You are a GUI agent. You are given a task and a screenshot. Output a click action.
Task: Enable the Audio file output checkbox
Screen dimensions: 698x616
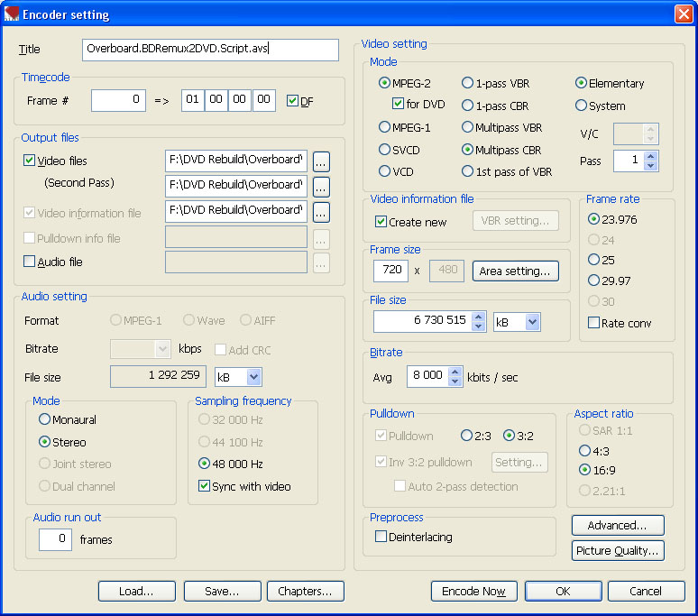(x=29, y=262)
